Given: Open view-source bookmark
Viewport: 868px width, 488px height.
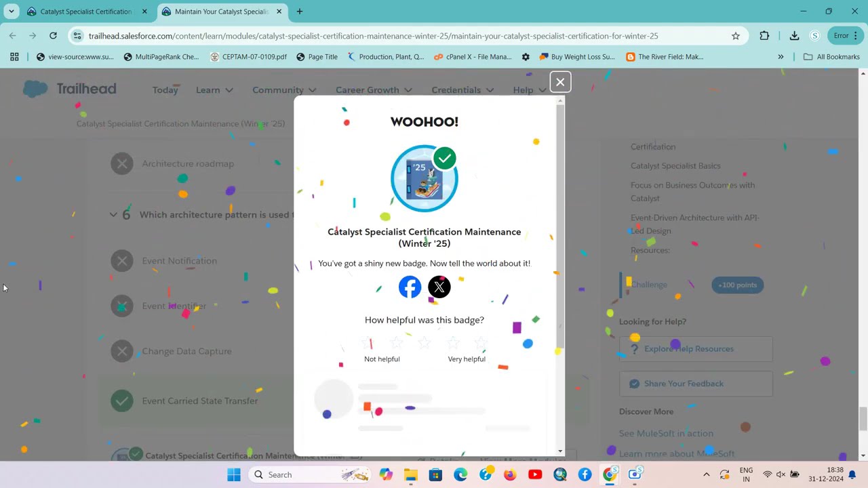Looking at the screenshot, I should (75, 57).
